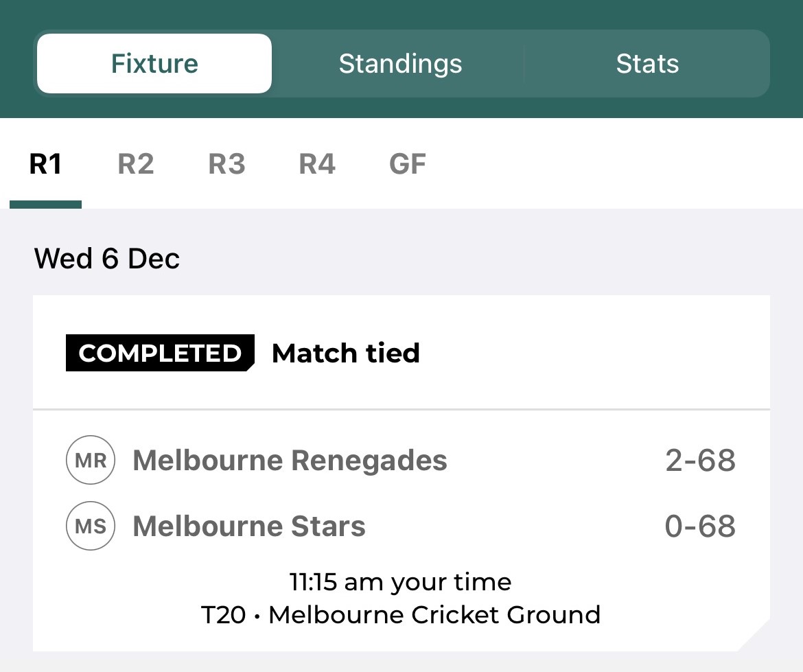
Task: Select round R2
Action: point(135,163)
